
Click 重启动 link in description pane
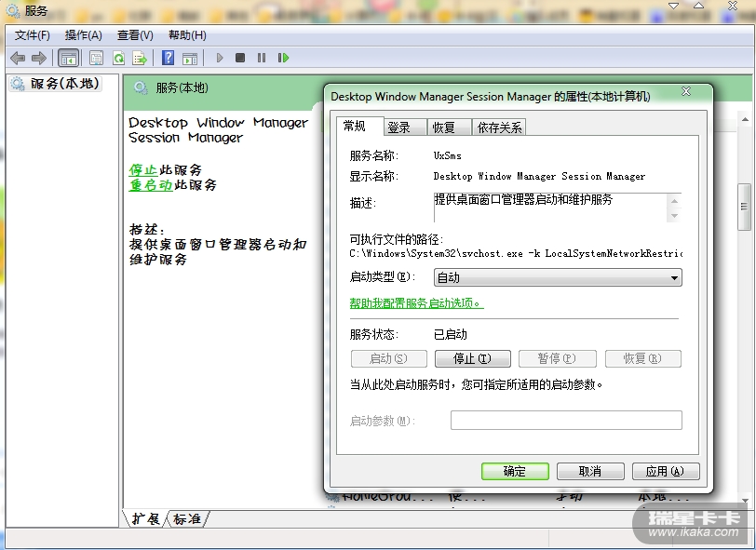[x=151, y=184]
